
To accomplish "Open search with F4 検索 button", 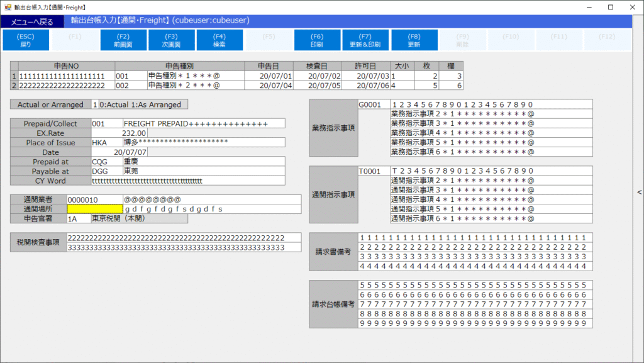I will 219,40.
